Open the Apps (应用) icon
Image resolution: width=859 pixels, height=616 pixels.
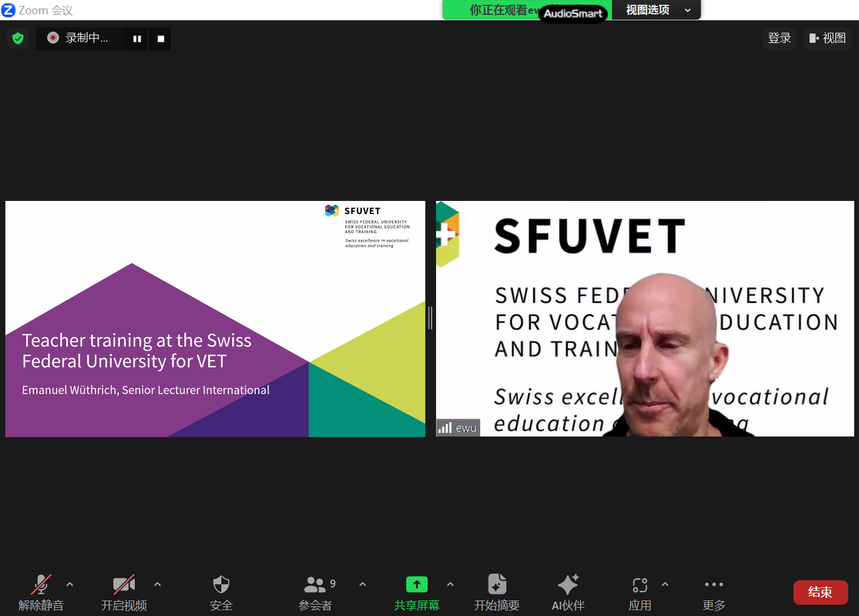tap(639, 592)
